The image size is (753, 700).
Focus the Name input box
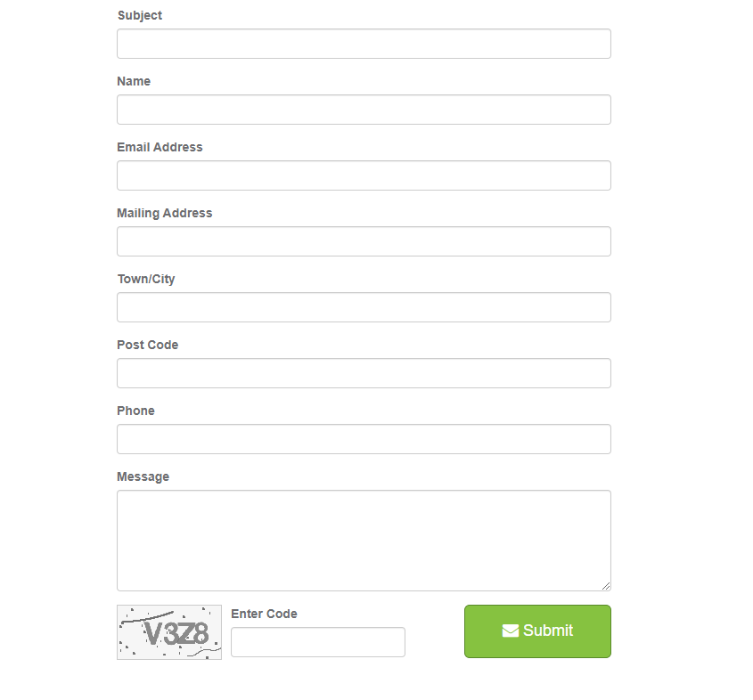pyautogui.click(x=364, y=110)
